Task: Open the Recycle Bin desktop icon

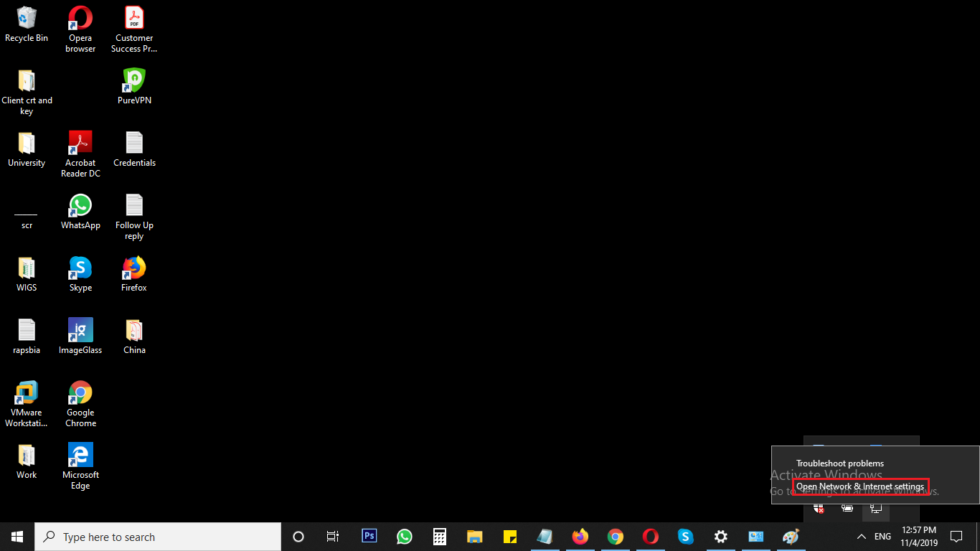Action: click(x=27, y=24)
